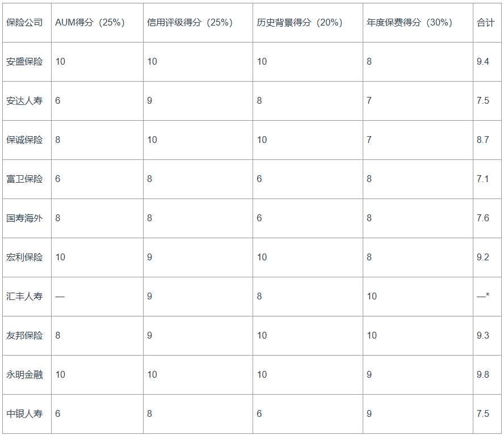Click the dash-asterisk total for 汇丰人寿
Image resolution: width=504 pixels, height=435 pixels.
[483, 295]
